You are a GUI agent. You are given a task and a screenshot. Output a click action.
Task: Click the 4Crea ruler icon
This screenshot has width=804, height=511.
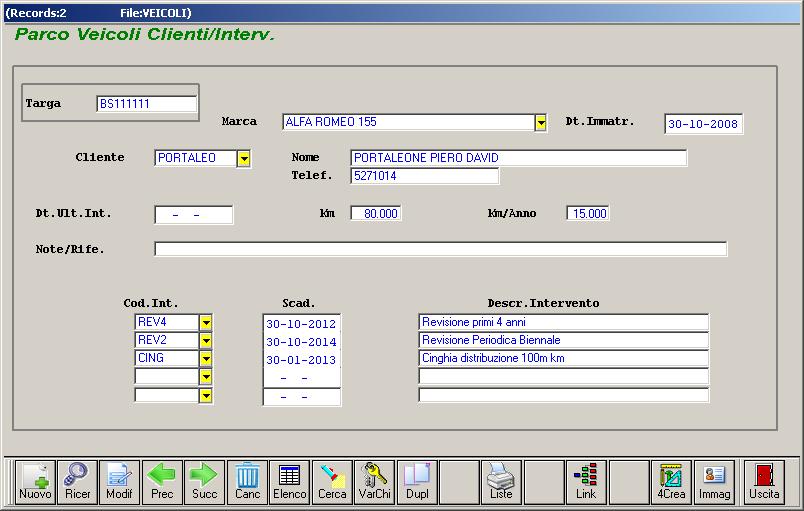(x=671, y=482)
